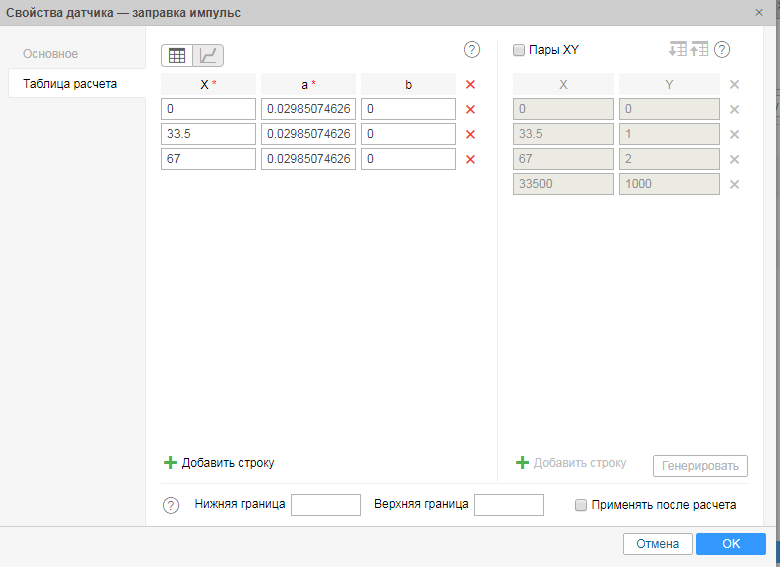
Task: Open help next to calculation table
Action: coord(472,50)
